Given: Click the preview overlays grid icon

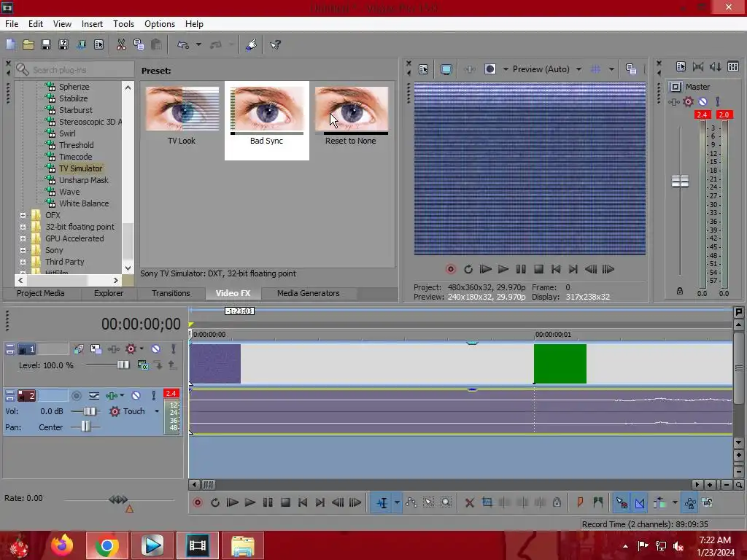Looking at the screenshot, I should point(595,69).
